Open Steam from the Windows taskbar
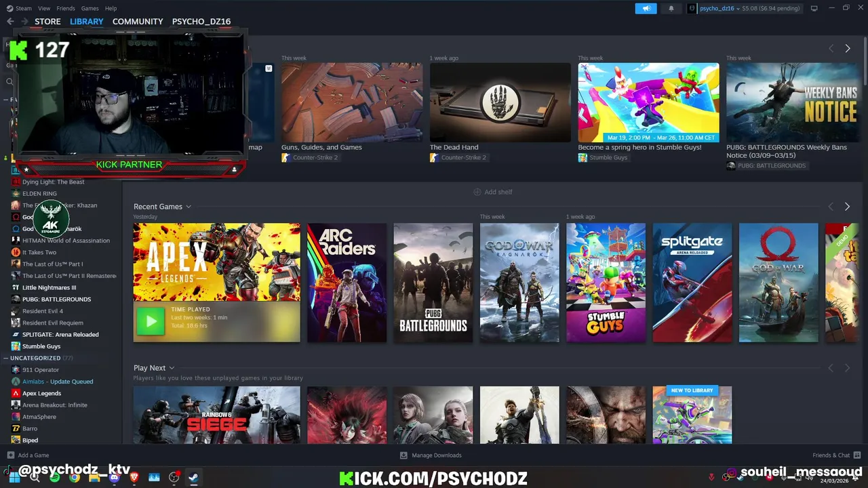868x488 pixels. point(193,477)
